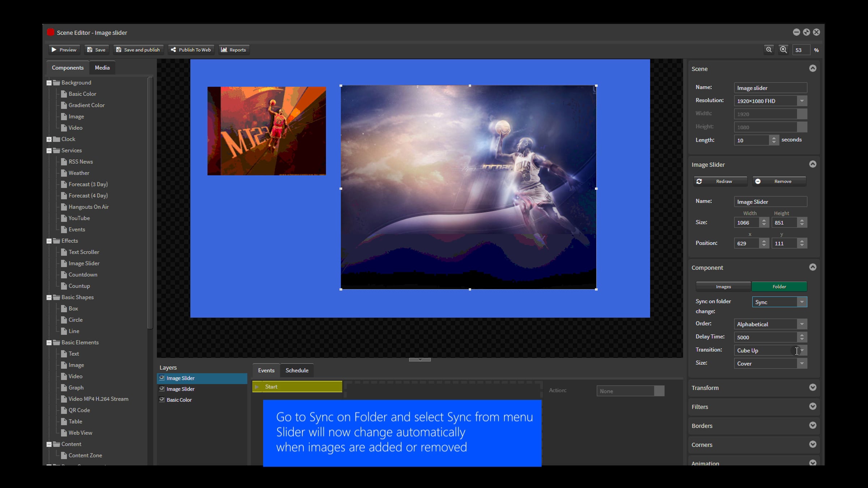Click the Preview play icon

pos(54,50)
